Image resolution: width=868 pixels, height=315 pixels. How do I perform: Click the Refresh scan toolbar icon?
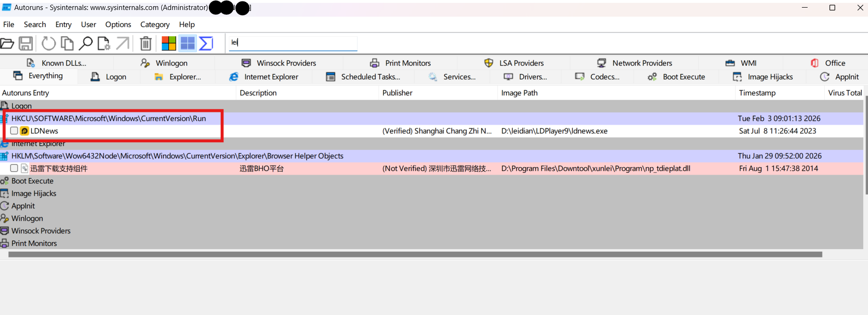click(x=49, y=44)
